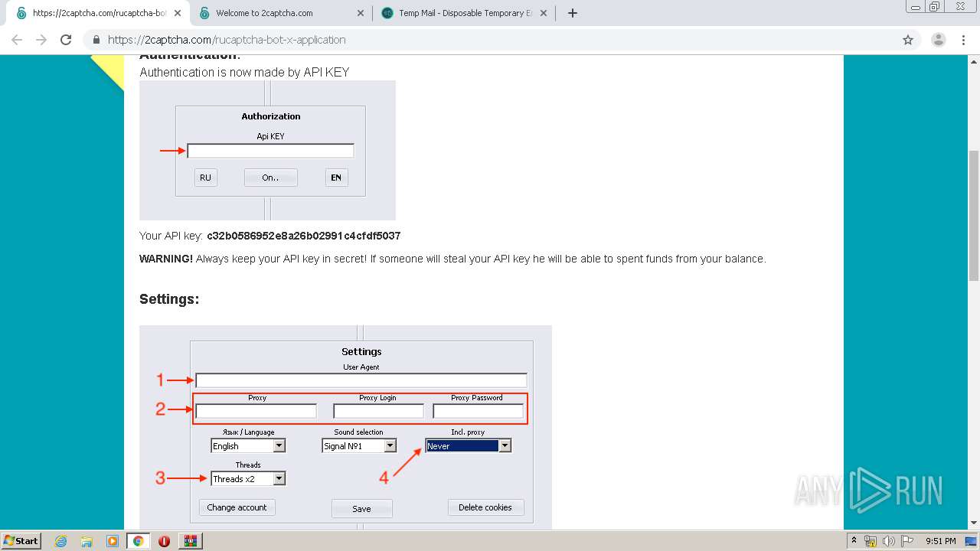The width and height of the screenshot is (980, 551).
Task: Close the Welcome to 2captcha.com tab
Action: (x=361, y=13)
